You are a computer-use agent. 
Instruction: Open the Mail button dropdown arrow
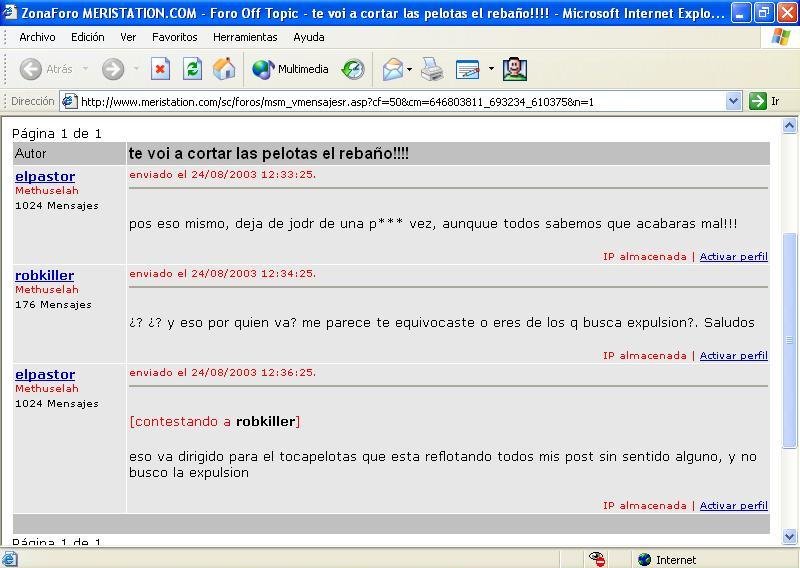(409, 69)
